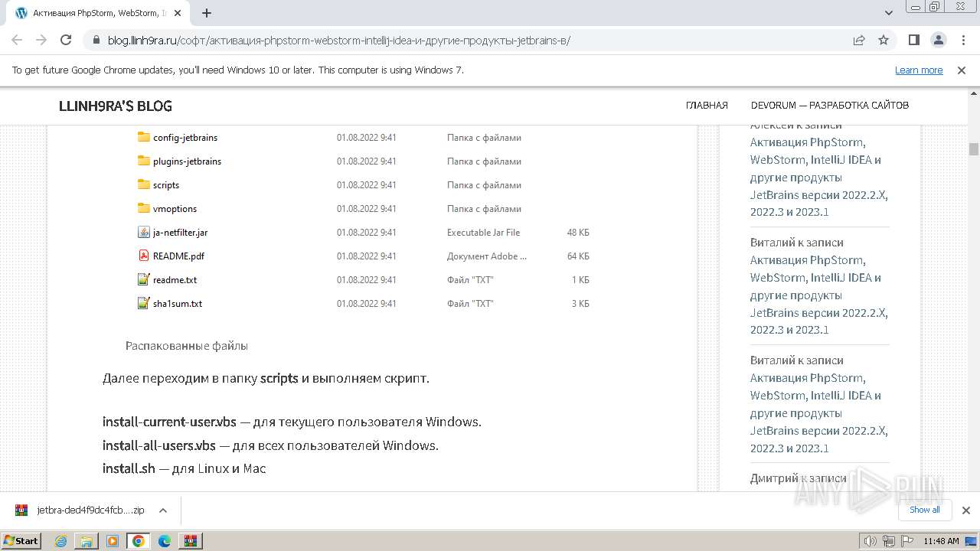View site information lock icon
Screen dimensions: 980x551
coord(96,40)
